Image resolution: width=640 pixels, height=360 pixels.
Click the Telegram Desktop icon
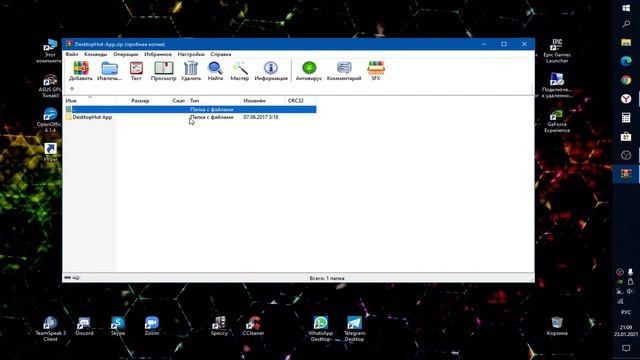(354, 329)
